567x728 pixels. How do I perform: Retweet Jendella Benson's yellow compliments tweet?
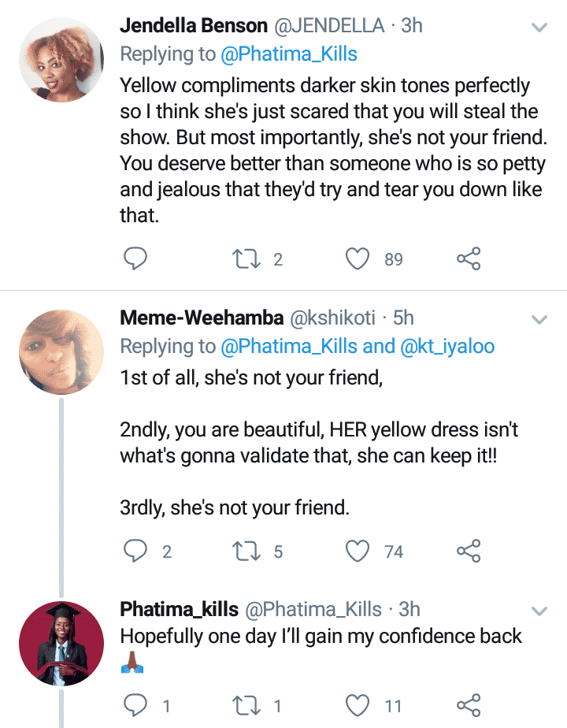tap(245, 258)
